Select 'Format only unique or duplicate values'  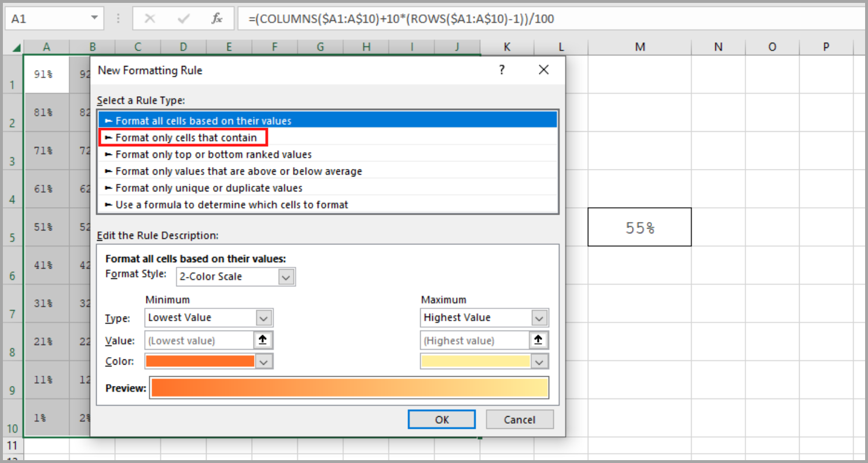point(208,188)
